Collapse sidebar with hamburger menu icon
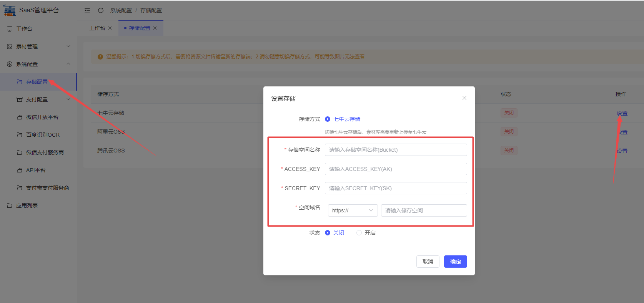The image size is (644, 303). coord(87,10)
